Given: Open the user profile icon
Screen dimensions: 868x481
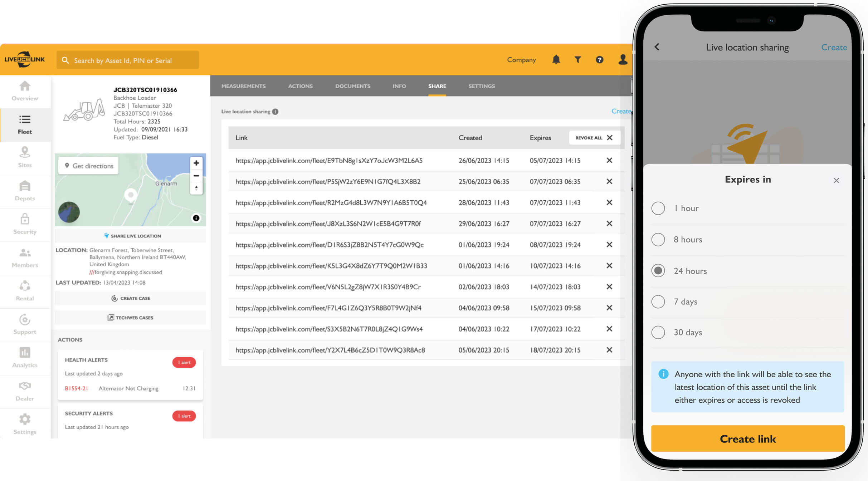Looking at the screenshot, I should pos(623,60).
